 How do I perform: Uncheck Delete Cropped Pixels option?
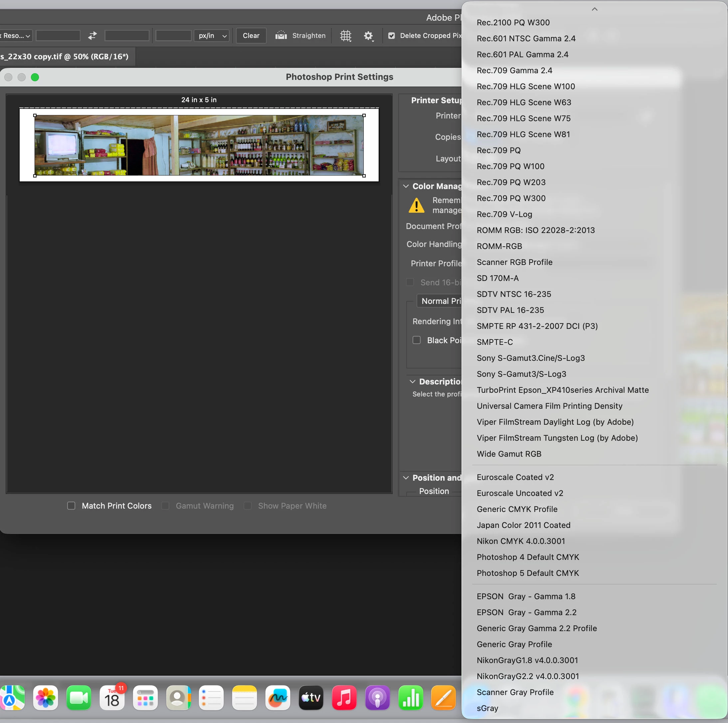point(392,35)
